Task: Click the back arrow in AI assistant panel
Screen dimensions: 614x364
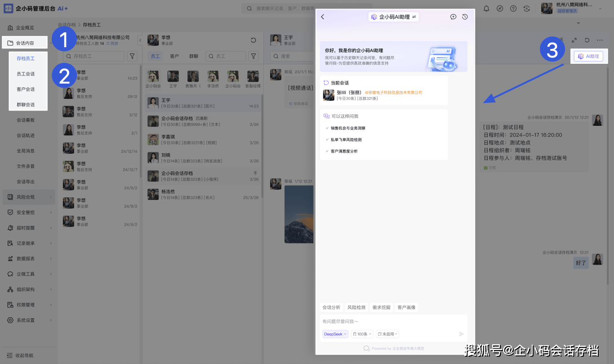Action: click(323, 17)
